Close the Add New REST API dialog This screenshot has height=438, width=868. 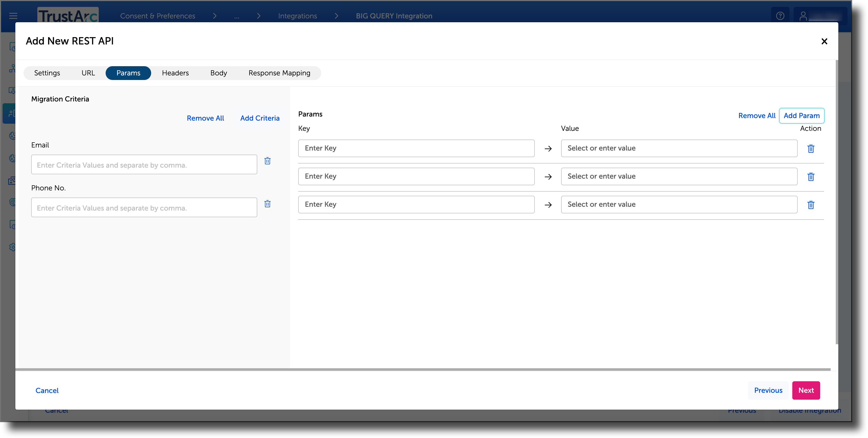click(x=824, y=41)
